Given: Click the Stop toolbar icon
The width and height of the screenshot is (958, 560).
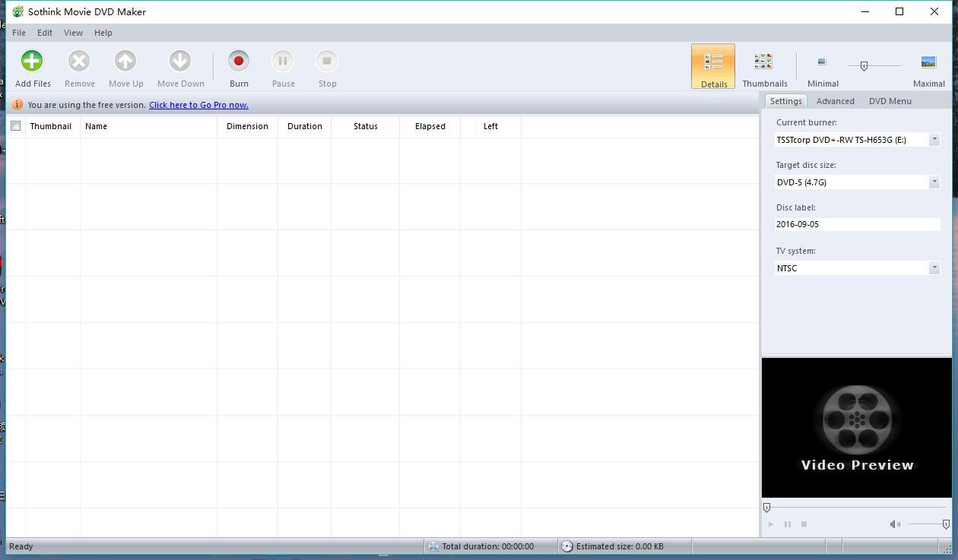Looking at the screenshot, I should tap(327, 61).
